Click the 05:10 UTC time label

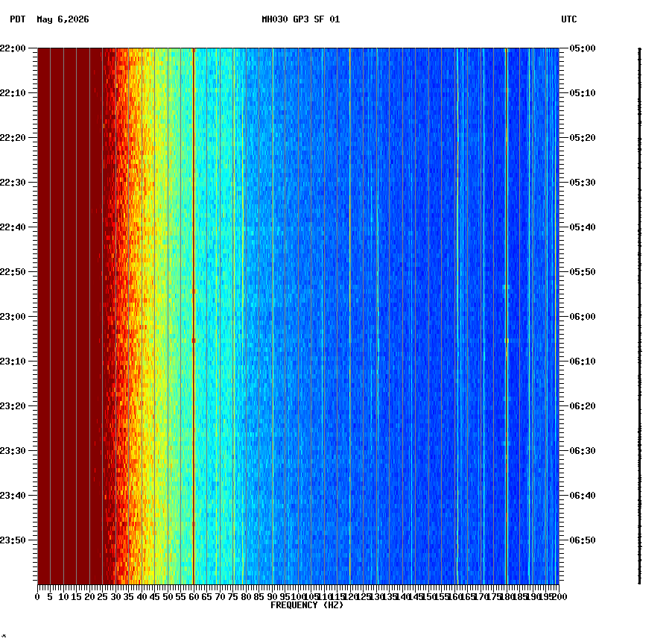pyautogui.click(x=583, y=92)
